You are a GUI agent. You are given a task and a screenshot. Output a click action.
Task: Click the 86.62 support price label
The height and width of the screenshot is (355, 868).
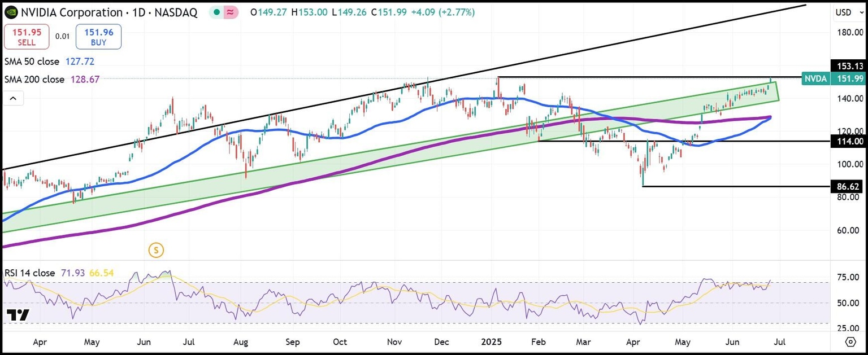click(847, 186)
